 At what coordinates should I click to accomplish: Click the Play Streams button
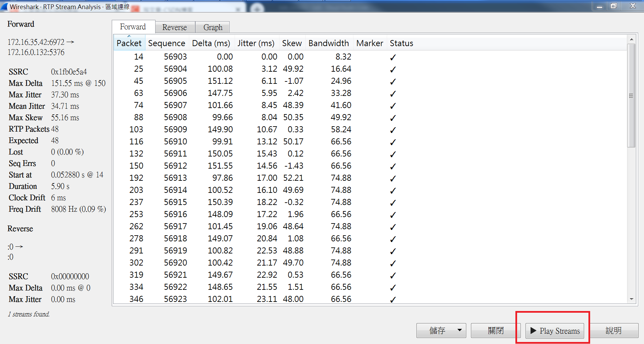coord(554,331)
